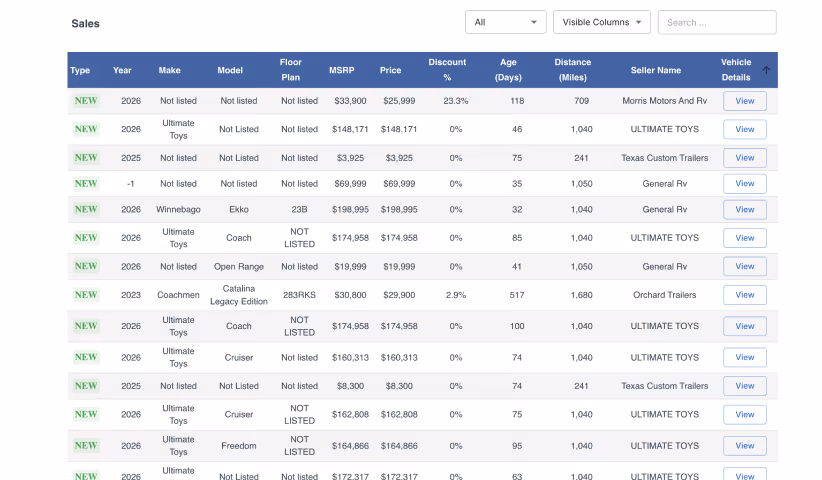Click the 2023 year value
Viewport: 822px width, 480px height.
tap(131, 295)
